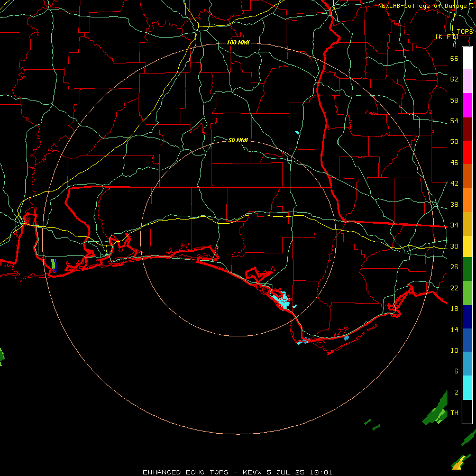This screenshot has width=476, height=476.
Task: Click the legend value "66"
Action: point(454,58)
